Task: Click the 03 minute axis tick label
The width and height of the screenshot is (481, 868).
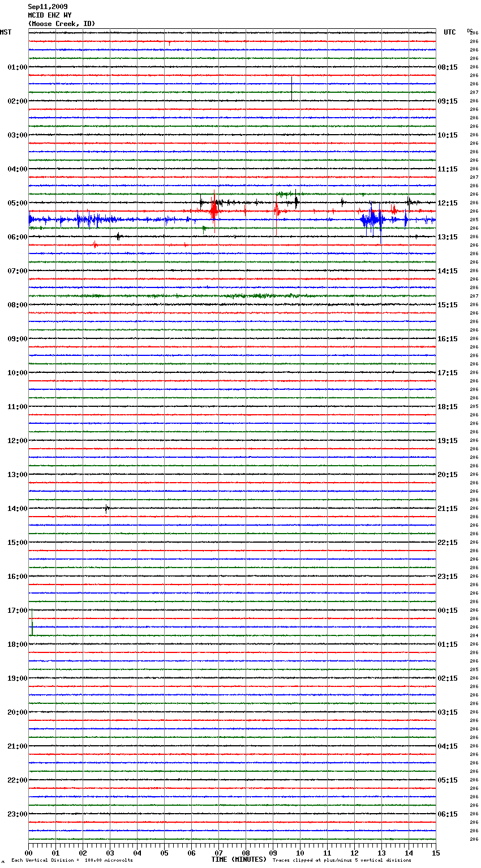Action: [110, 853]
